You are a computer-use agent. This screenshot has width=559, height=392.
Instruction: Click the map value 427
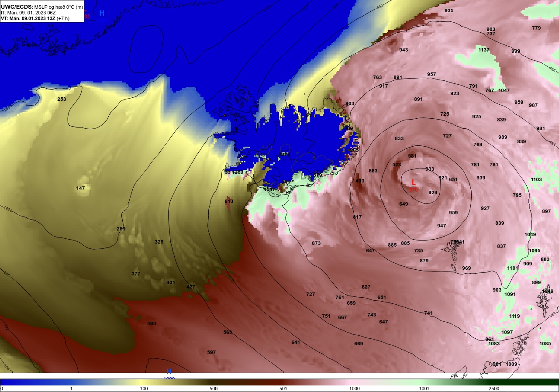tap(191, 287)
